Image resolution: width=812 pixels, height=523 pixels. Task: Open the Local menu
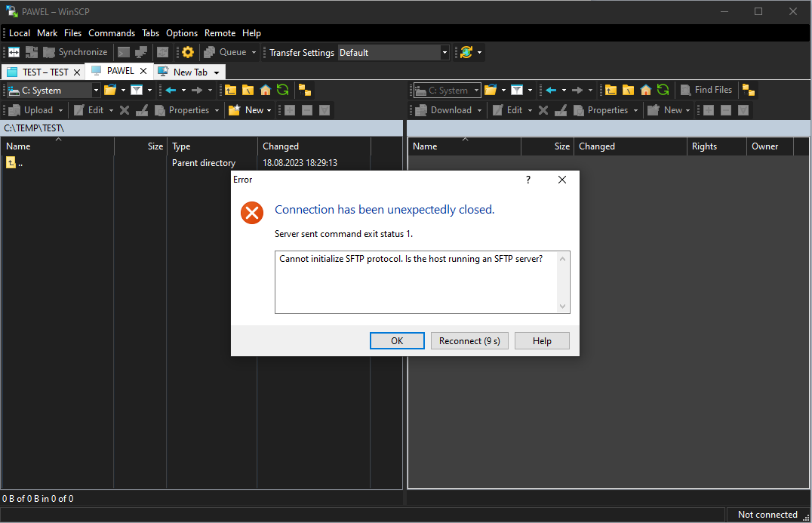pyautogui.click(x=20, y=33)
